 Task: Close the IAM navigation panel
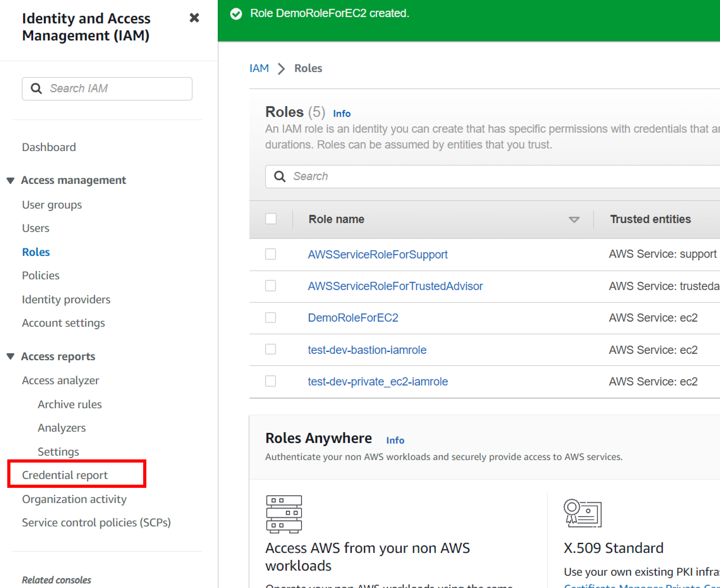(x=194, y=18)
